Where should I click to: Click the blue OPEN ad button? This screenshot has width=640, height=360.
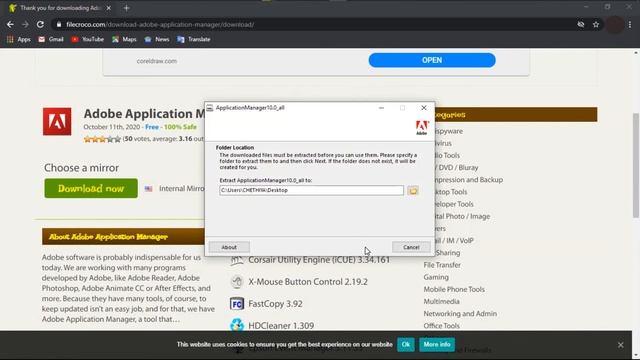(x=432, y=60)
